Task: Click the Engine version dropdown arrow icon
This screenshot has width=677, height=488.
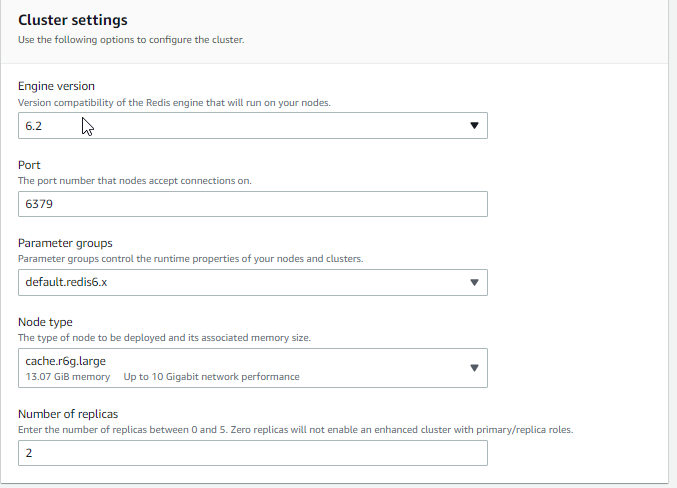Action: 474,126
